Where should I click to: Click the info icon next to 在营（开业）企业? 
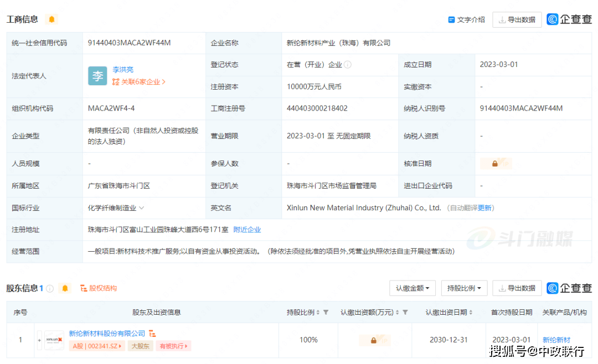(x=348, y=65)
